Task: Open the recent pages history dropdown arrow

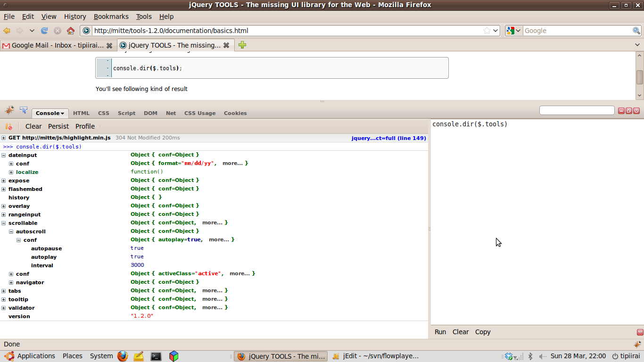Action: [32, 31]
